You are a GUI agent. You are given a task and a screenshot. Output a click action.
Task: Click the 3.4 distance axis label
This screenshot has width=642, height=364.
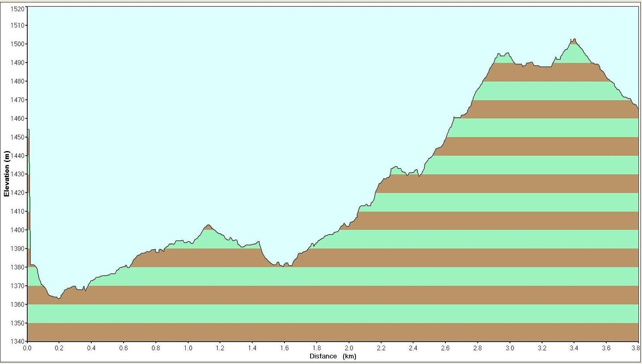coord(574,348)
